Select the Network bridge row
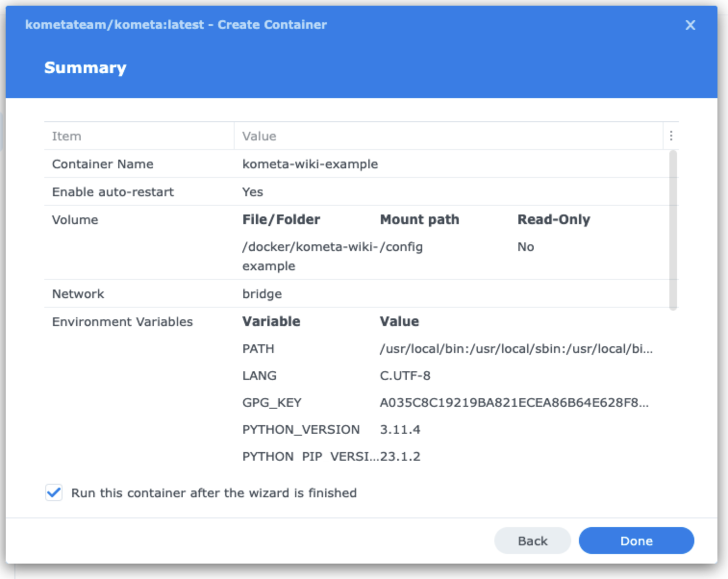Image resolution: width=728 pixels, height=579 pixels. tap(356, 294)
